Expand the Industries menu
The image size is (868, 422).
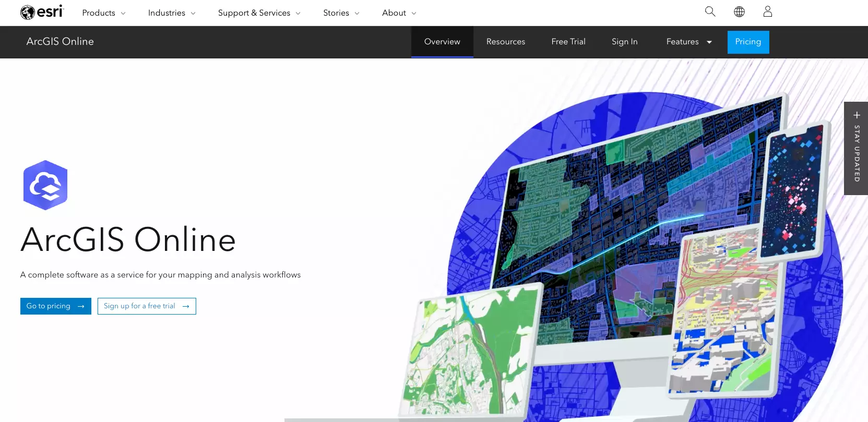(172, 13)
